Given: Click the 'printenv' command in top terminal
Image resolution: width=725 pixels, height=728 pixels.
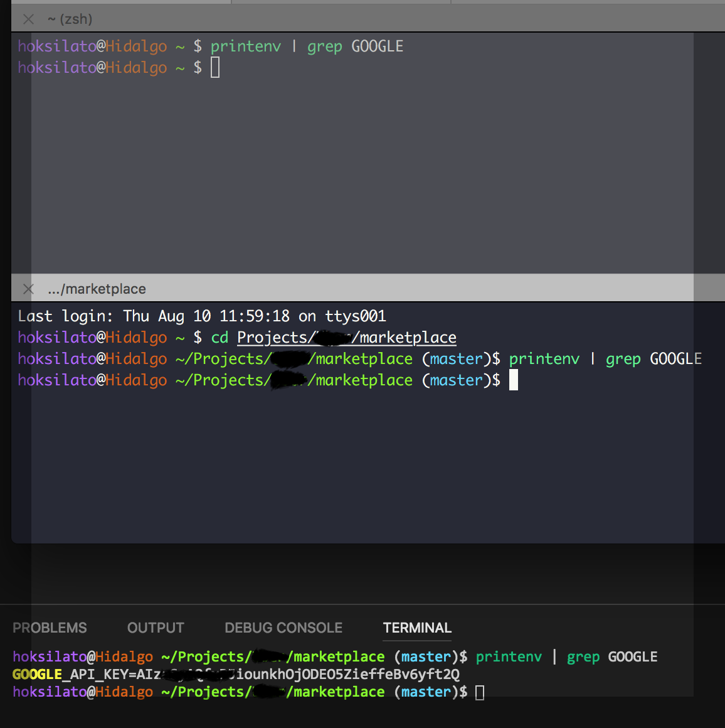Looking at the screenshot, I should (x=245, y=45).
